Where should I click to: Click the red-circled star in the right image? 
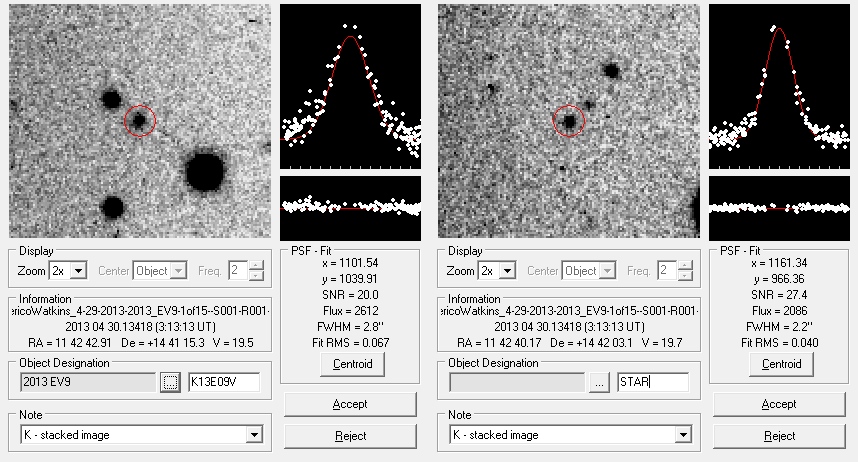[569, 121]
